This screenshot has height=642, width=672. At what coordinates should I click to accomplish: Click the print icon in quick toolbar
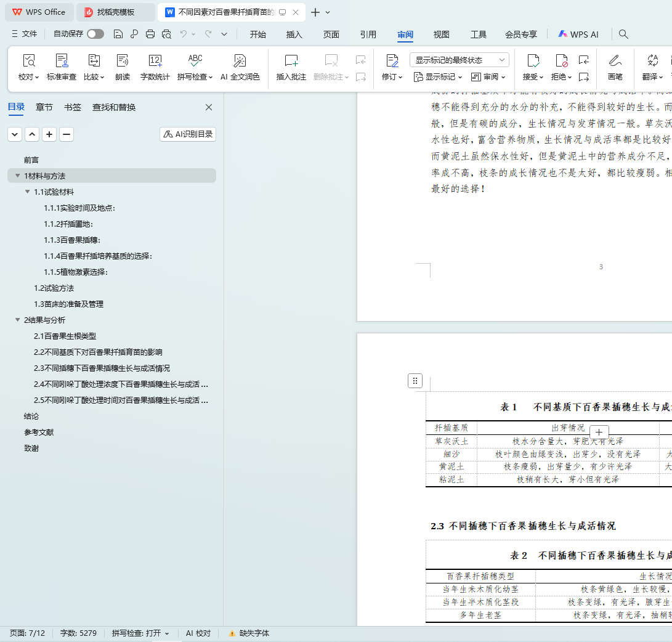coord(150,35)
